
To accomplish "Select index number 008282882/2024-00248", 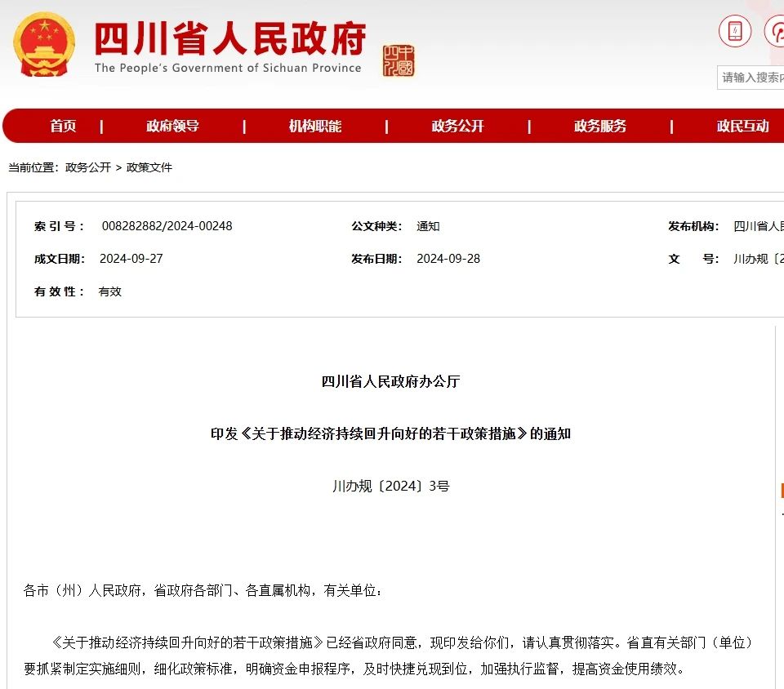I will (167, 226).
